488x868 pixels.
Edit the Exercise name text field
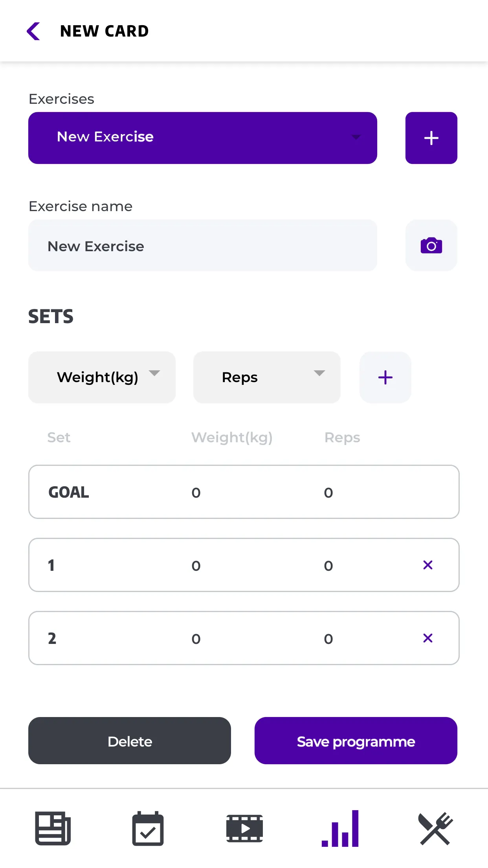[203, 246]
